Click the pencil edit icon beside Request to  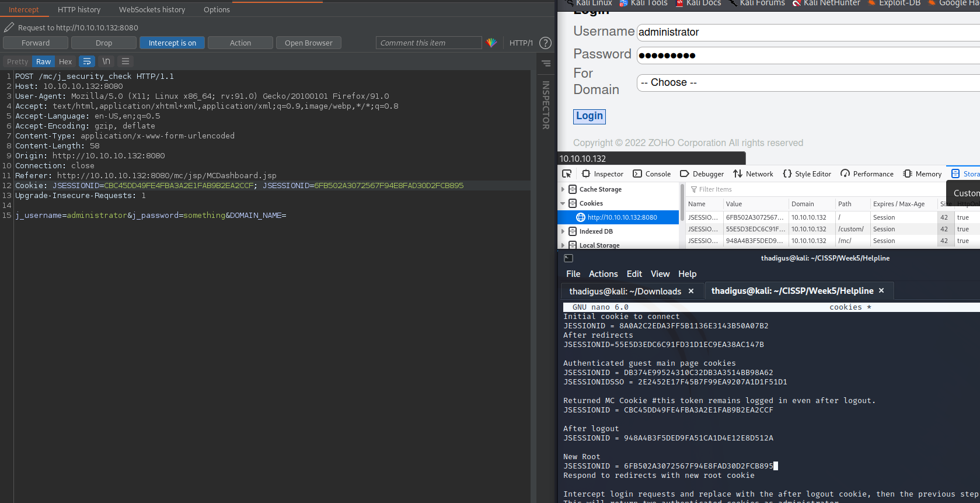tap(9, 27)
